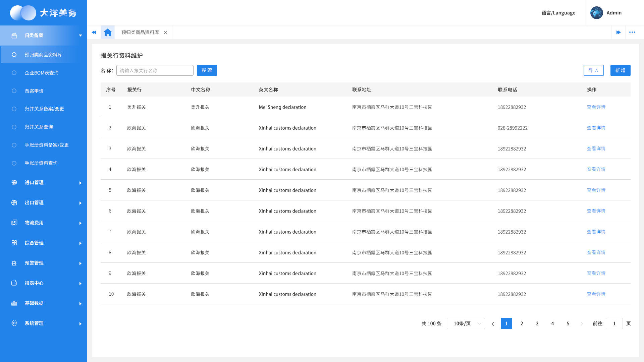Click the 系统管理 gear icon
The image size is (644, 362).
click(14, 323)
